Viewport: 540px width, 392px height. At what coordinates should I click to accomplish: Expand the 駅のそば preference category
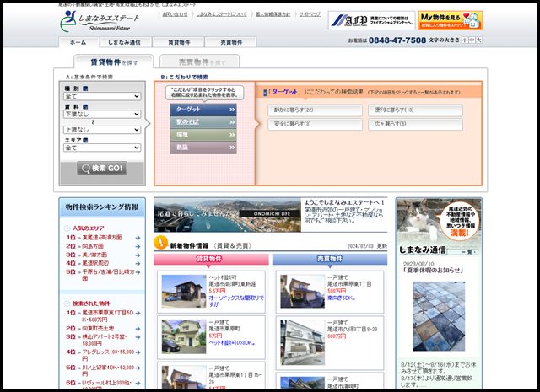[203, 122]
